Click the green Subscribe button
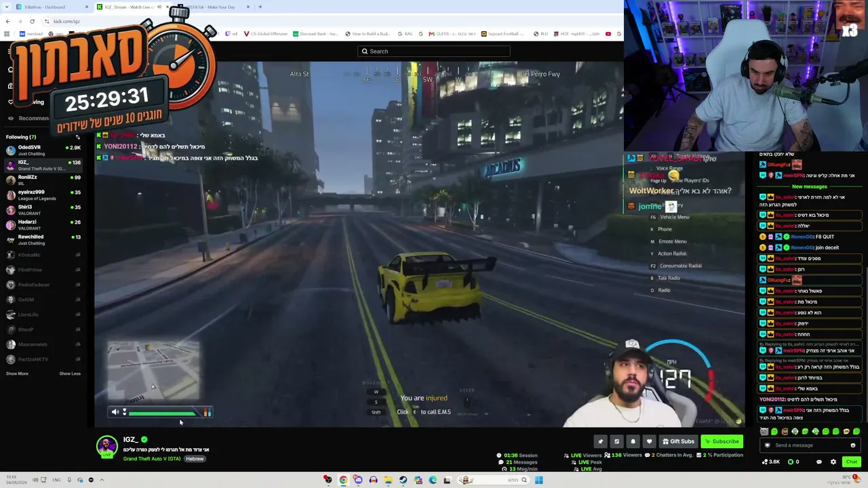868x488 pixels. click(x=722, y=441)
